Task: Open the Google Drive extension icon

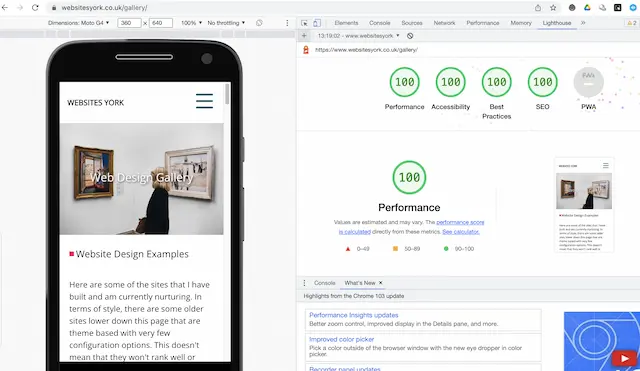Action: coord(587,8)
